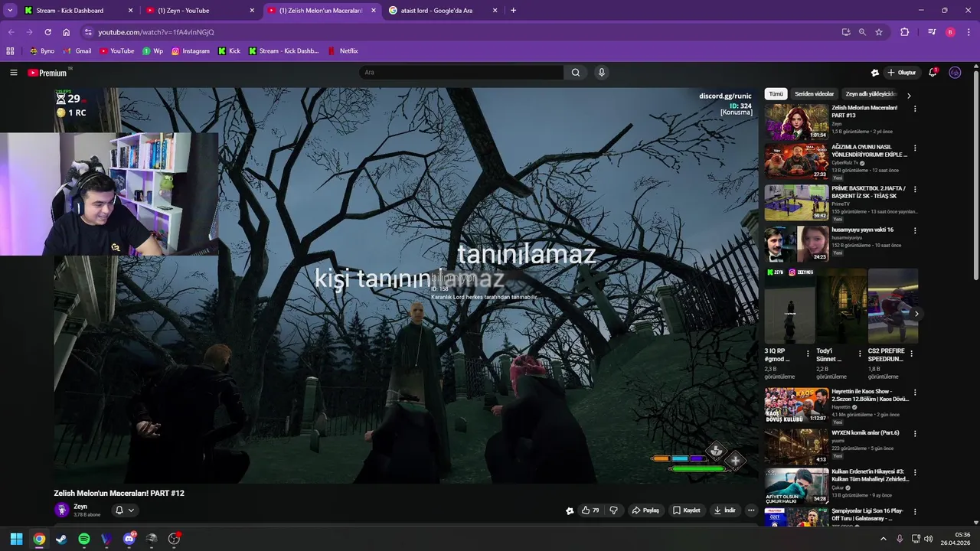The width and height of the screenshot is (980, 551).
Task: Click the zoom magnifier in address bar
Action: click(862, 32)
